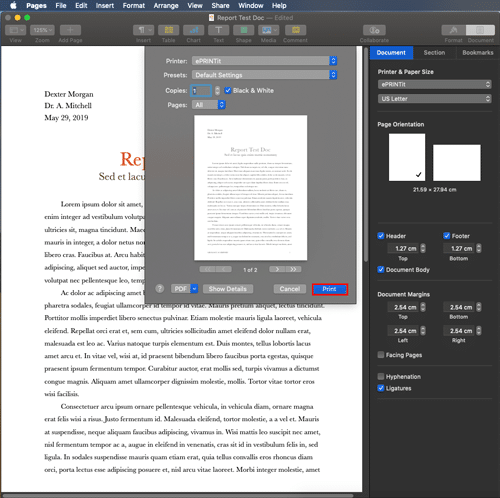This screenshot has height=498, width=500.
Task: Open the Window menu
Action: coord(251,5)
